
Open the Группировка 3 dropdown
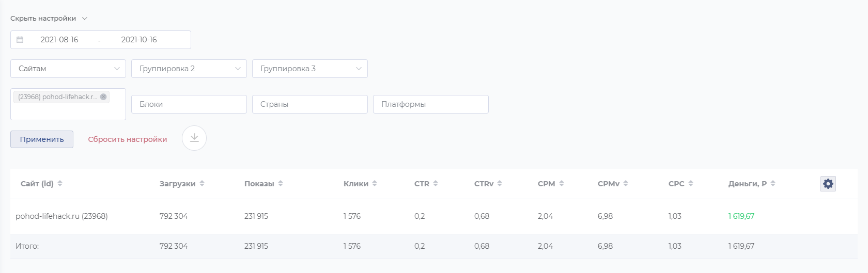(x=310, y=69)
